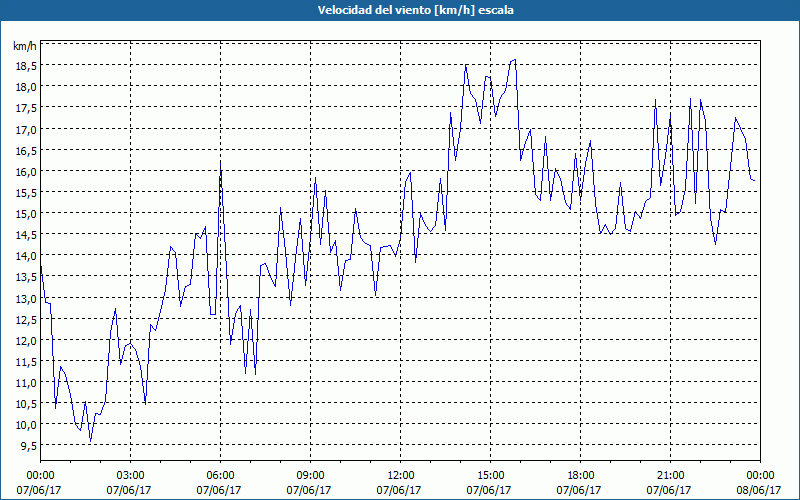The width and height of the screenshot is (800, 500).
Task: Click the 18:00 time label on x-axis
Action: coord(581,476)
